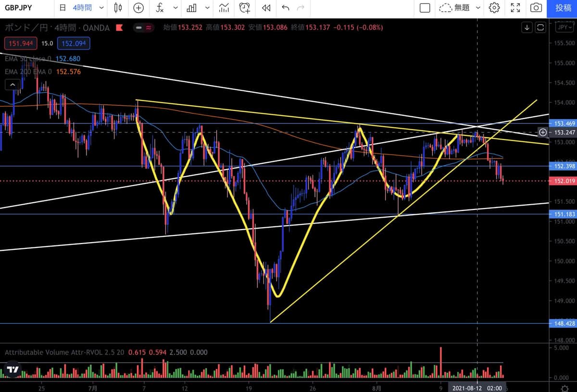
Task: Enter fullscreen mode
Action: click(515, 8)
